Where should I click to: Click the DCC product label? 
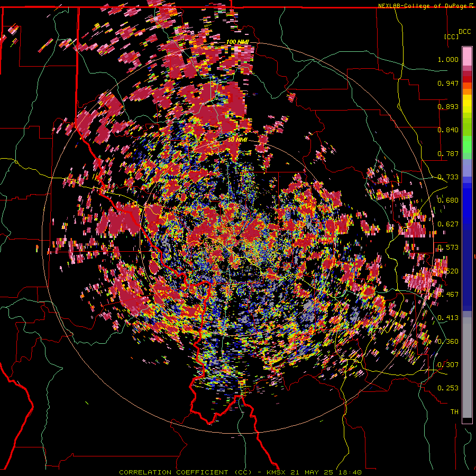click(465, 32)
